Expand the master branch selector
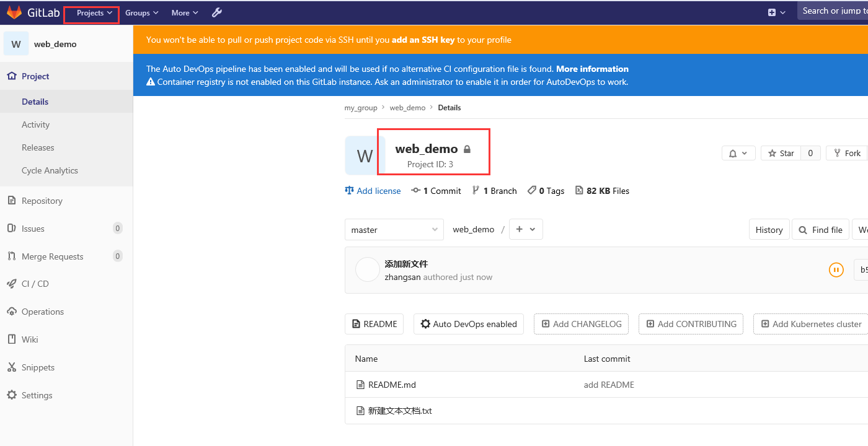 click(x=394, y=230)
